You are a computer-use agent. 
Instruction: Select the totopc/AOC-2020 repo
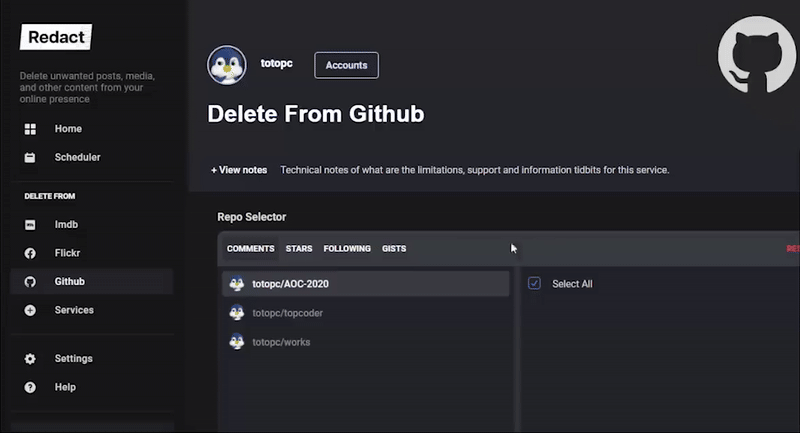tap(365, 284)
